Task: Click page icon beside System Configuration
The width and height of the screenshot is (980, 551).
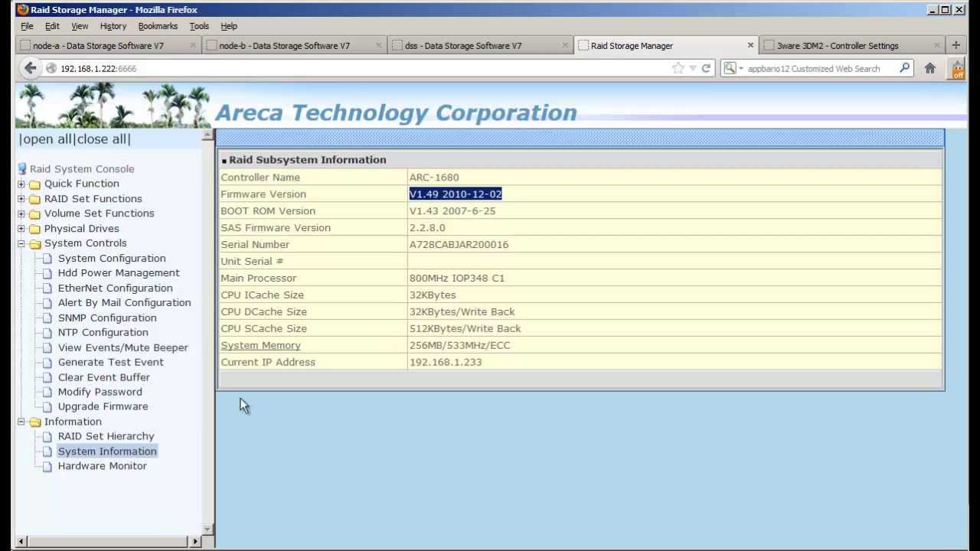Action: pyautogui.click(x=47, y=259)
